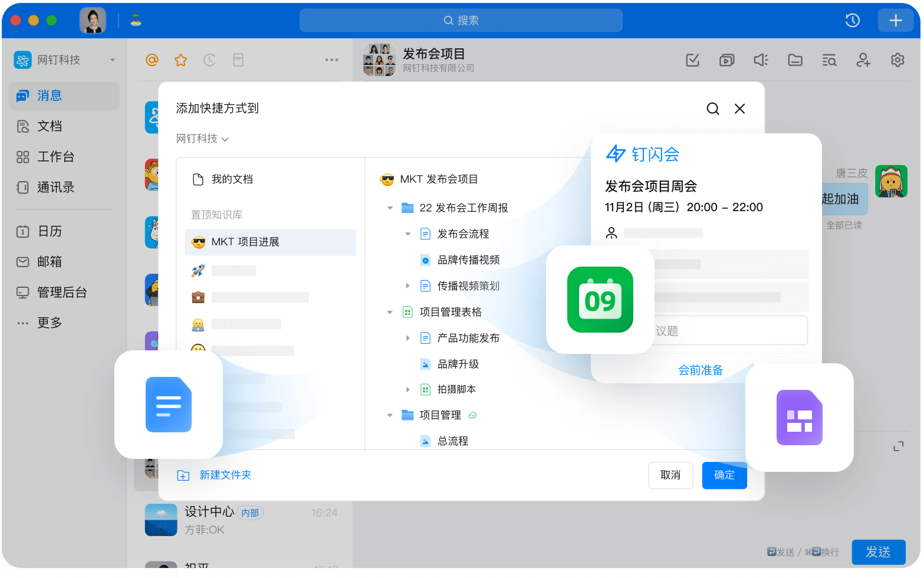
Task: Filter chats by @ mentions
Action: [x=152, y=60]
